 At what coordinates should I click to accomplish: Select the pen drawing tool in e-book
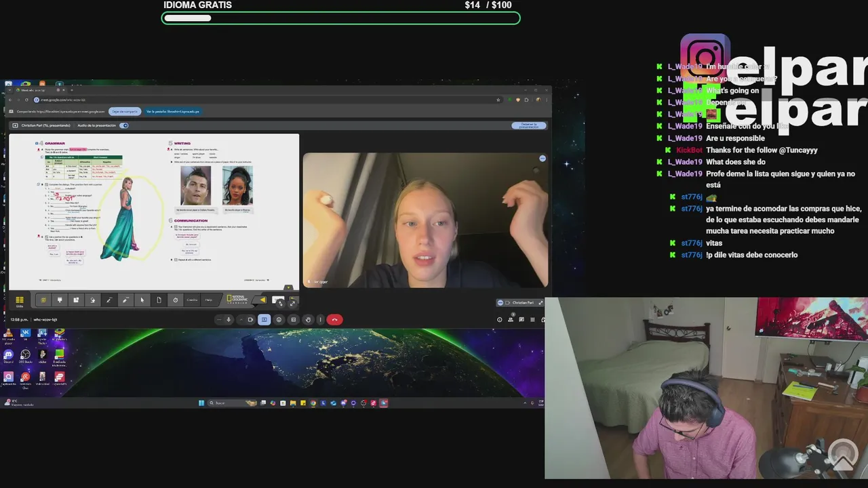pyautogui.click(x=109, y=300)
